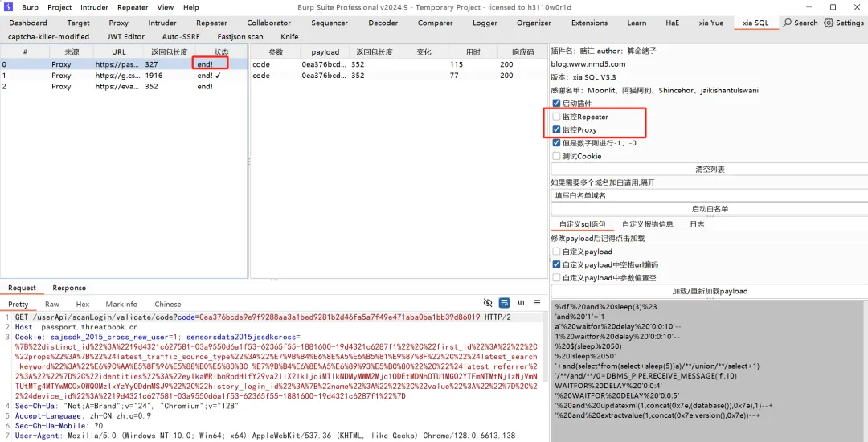This screenshot has width=868, height=442.
Task: Click the payload text area line 'and%201'='1
Action: pyautogui.click(x=579, y=317)
